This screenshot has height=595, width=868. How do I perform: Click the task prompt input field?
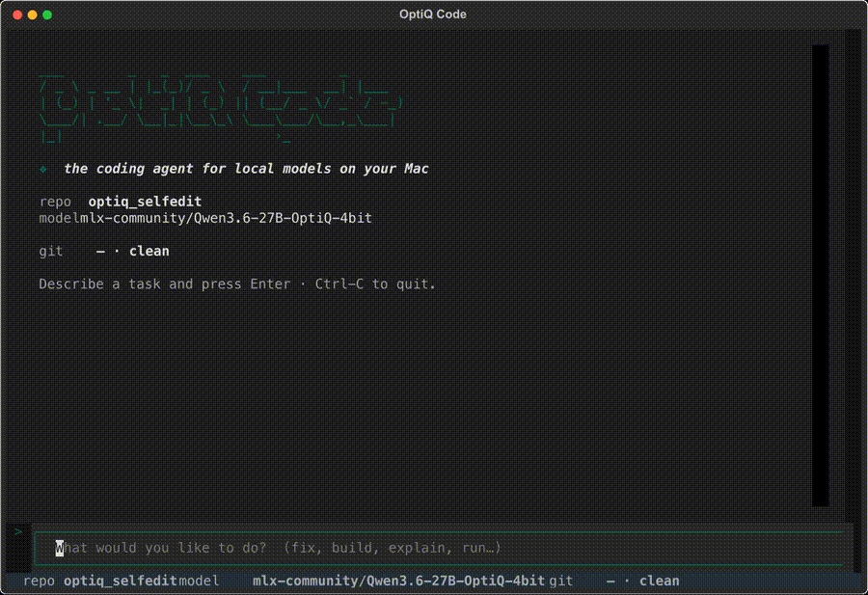[439, 548]
